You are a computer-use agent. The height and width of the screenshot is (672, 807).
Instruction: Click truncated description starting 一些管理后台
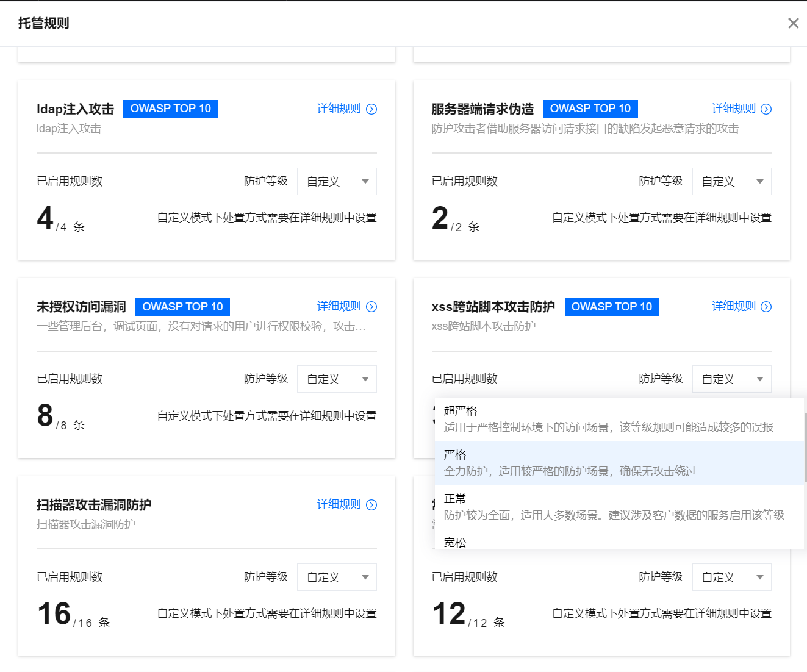click(x=201, y=326)
